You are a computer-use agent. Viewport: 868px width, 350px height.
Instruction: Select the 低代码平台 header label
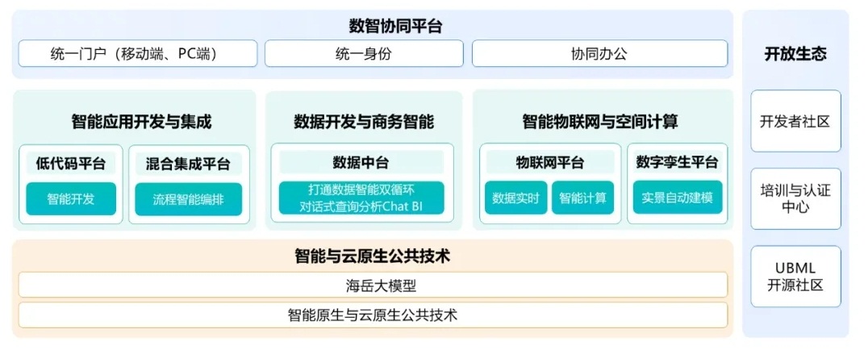point(71,163)
